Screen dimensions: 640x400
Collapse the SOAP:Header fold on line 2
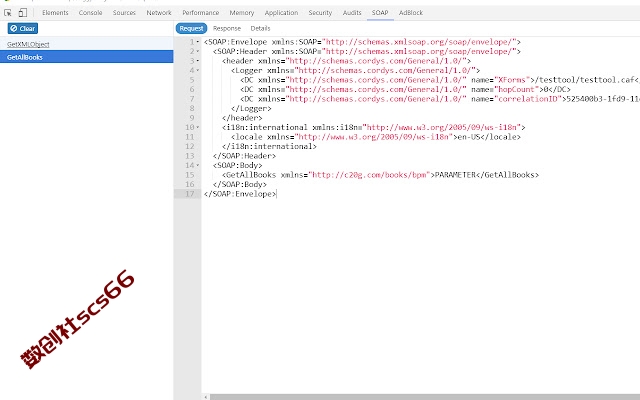198,51
